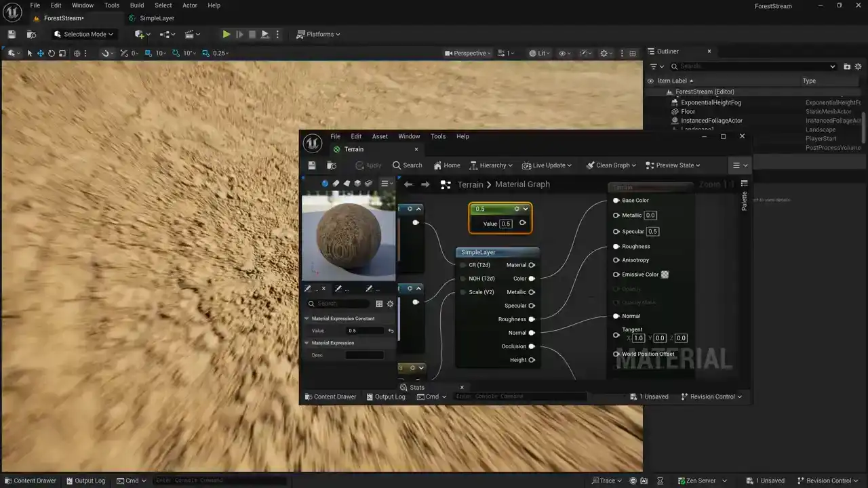Screen dimensions: 868x488
Task: Click the Emissive Color swatch
Action: click(x=665, y=274)
